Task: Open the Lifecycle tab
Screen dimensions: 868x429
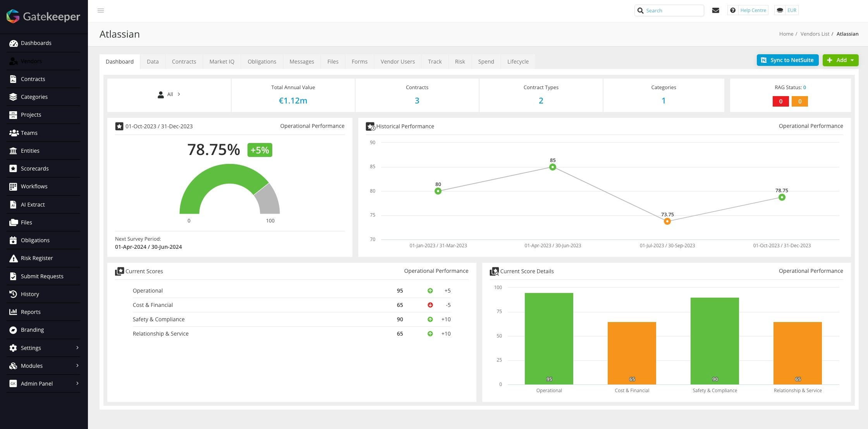Action: [x=518, y=62]
